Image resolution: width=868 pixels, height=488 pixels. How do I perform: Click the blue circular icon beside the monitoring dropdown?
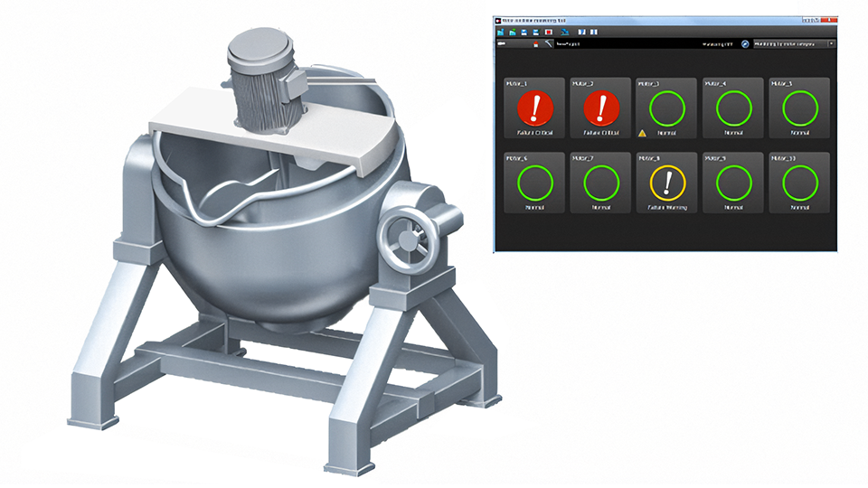pyautogui.click(x=745, y=43)
